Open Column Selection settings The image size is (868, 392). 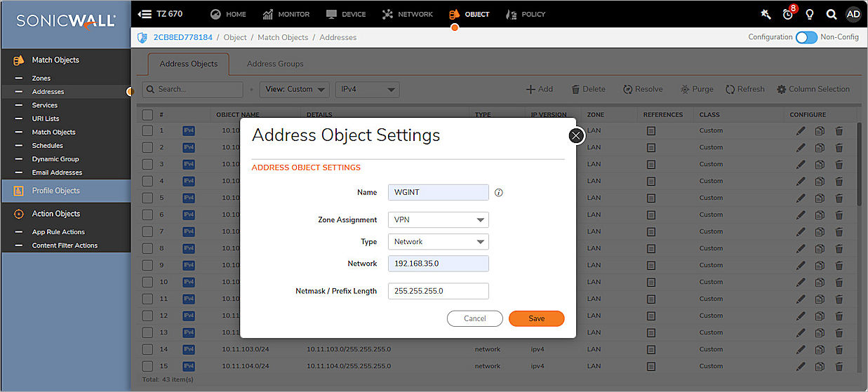[813, 89]
